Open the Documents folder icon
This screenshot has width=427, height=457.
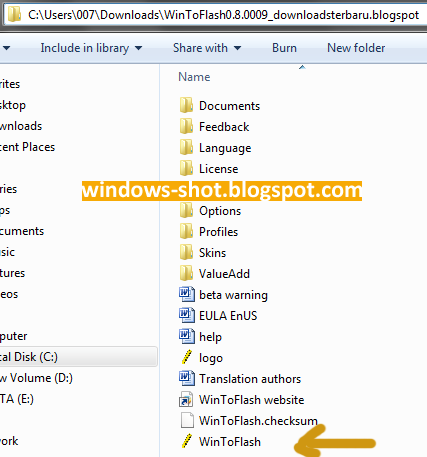point(186,105)
